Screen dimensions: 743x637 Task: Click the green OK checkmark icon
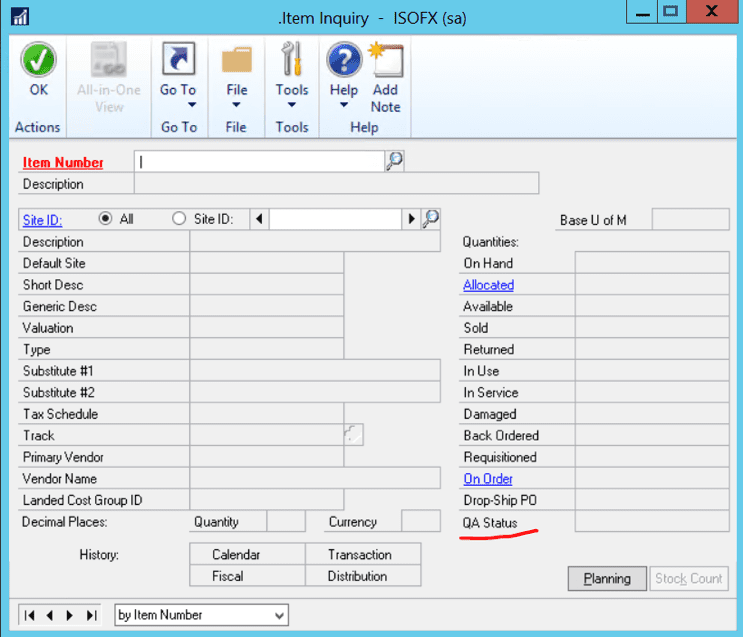[37, 63]
